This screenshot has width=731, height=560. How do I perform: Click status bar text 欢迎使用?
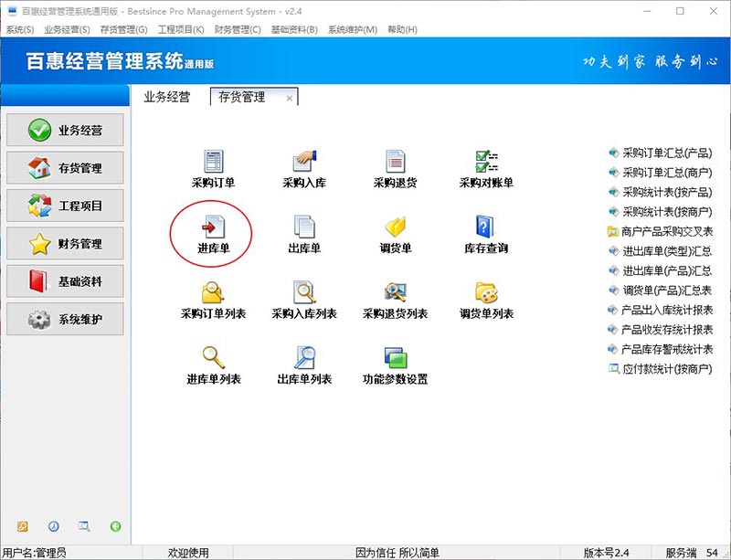[x=188, y=553]
